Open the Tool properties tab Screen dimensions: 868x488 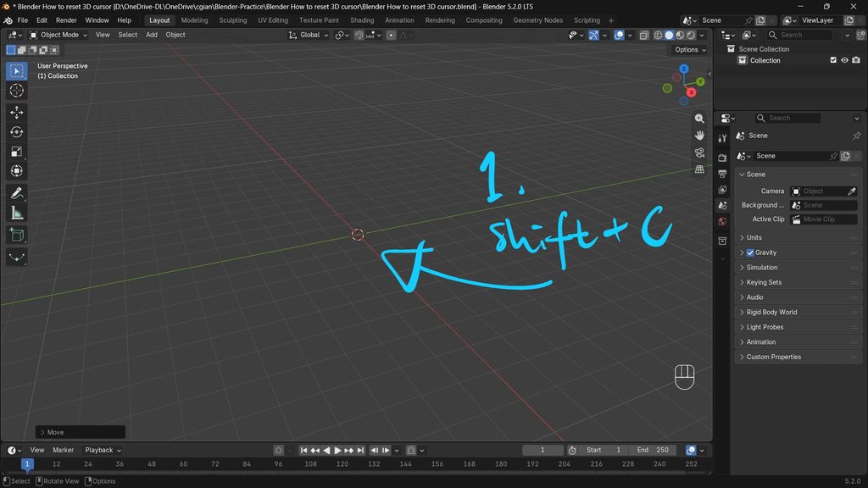(722, 138)
